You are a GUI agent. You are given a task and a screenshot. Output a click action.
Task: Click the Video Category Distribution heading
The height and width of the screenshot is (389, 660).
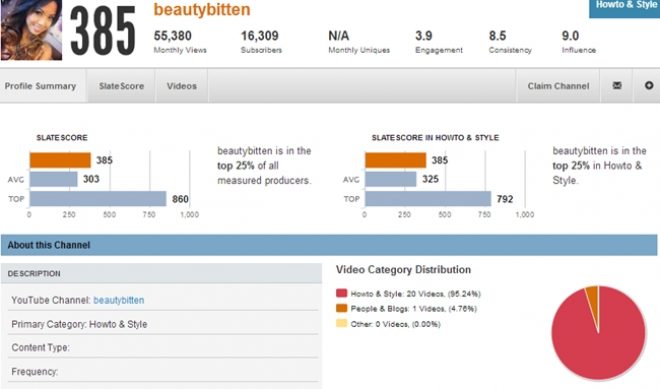(x=403, y=269)
